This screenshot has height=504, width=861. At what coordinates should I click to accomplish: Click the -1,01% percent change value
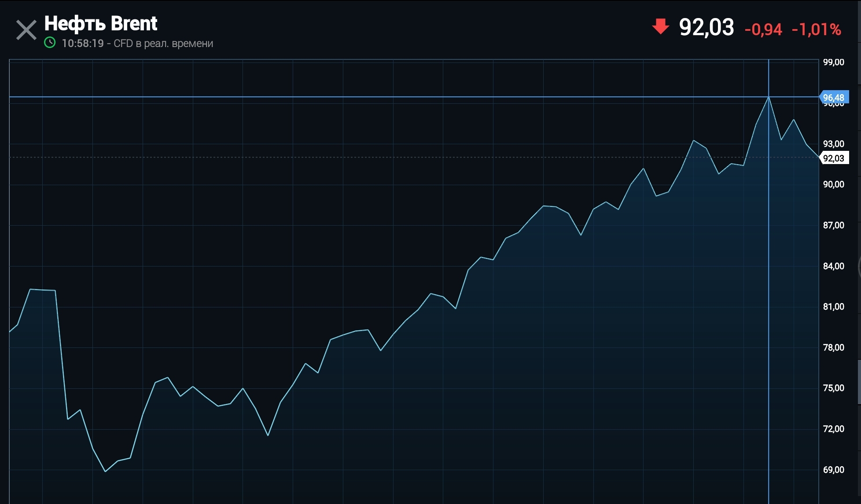817,29
